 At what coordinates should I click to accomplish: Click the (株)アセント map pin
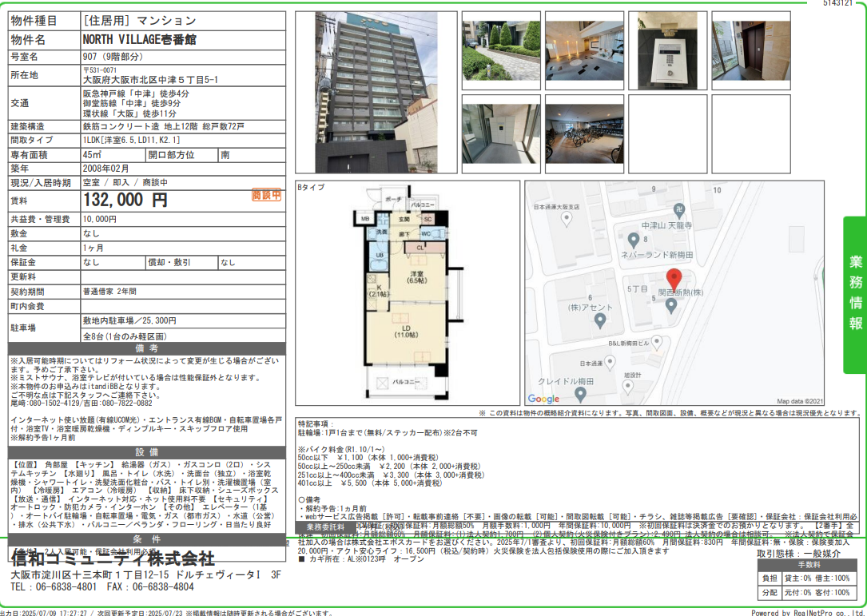(x=601, y=320)
